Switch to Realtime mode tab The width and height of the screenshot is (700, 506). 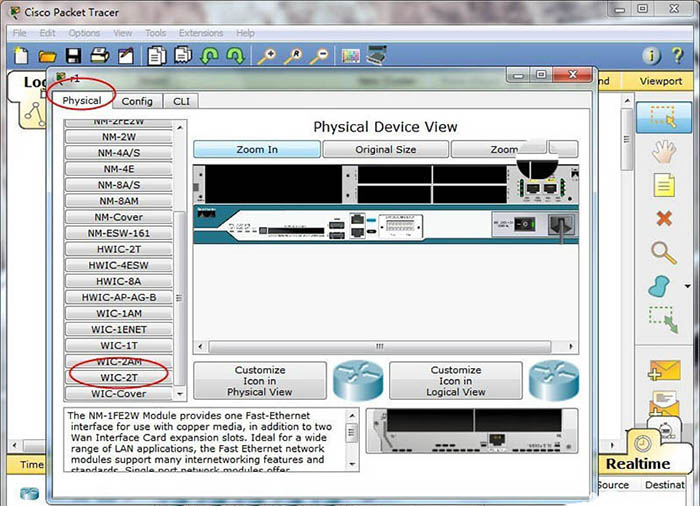coord(638,464)
